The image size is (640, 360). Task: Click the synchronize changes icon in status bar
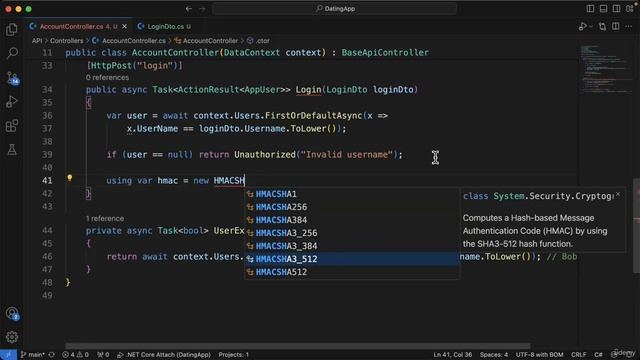pos(52,355)
